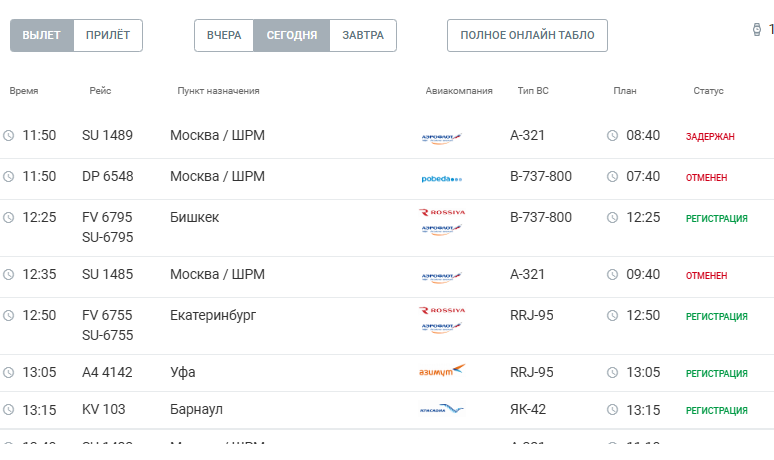Viewport: 774px width, 460px height.
Task: Click the Aeroflot logo for flight SU 1485
Action: (x=442, y=276)
